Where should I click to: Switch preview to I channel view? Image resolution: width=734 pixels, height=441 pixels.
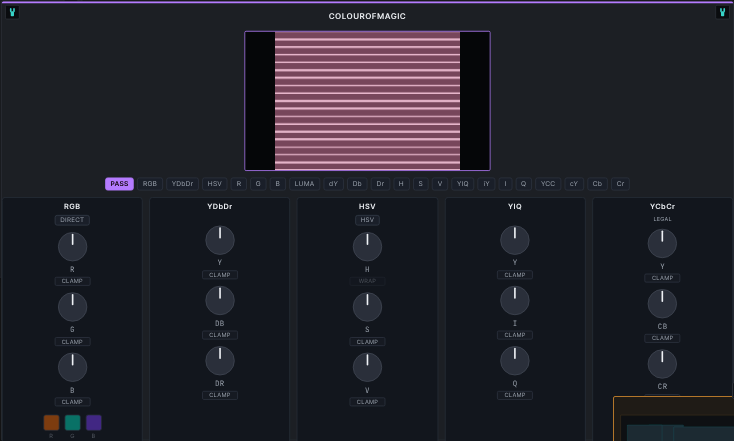click(x=506, y=184)
